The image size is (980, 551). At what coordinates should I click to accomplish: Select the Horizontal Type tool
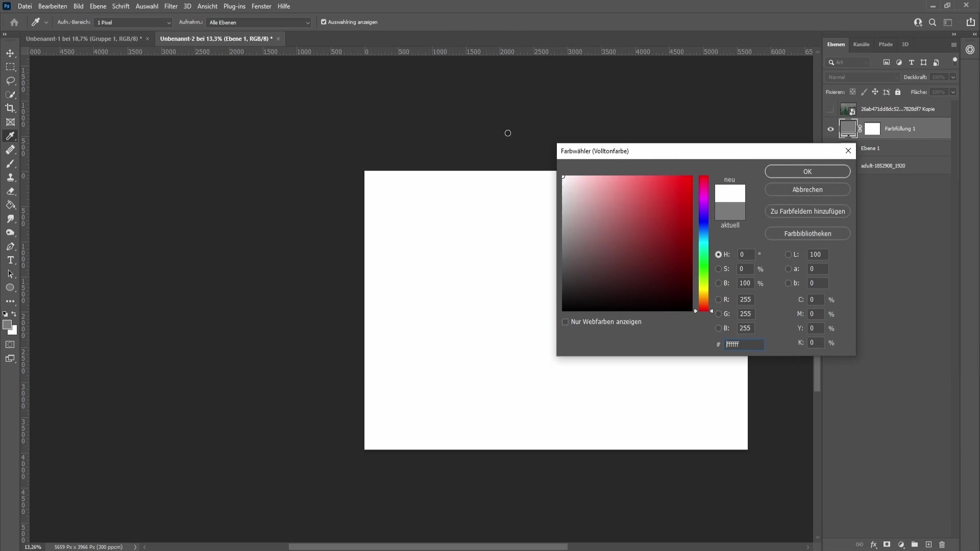click(10, 260)
